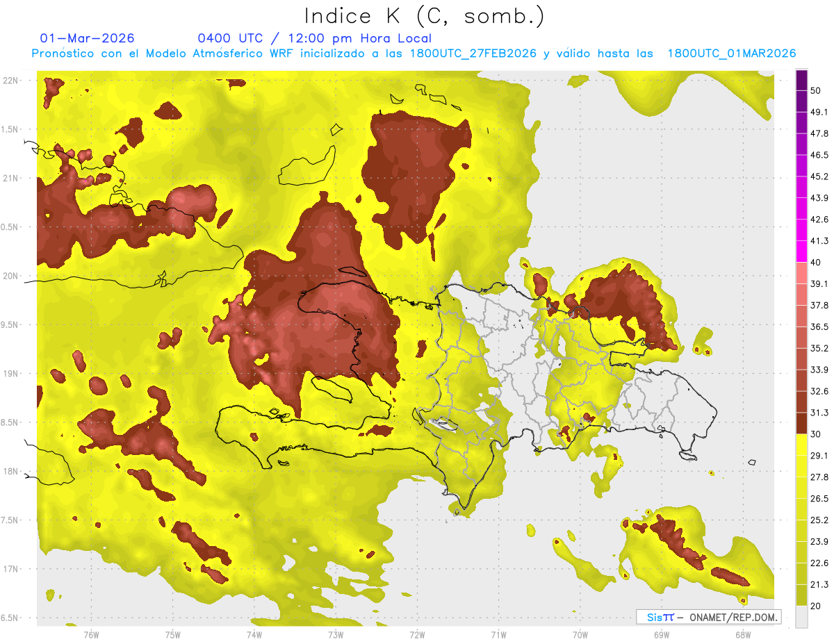Click longitude label "68W"

(743, 634)
